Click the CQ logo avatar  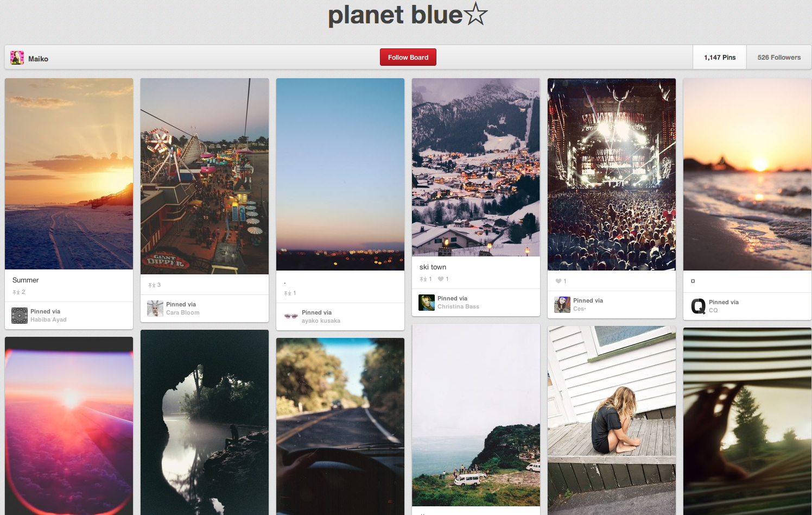point(698,306)
